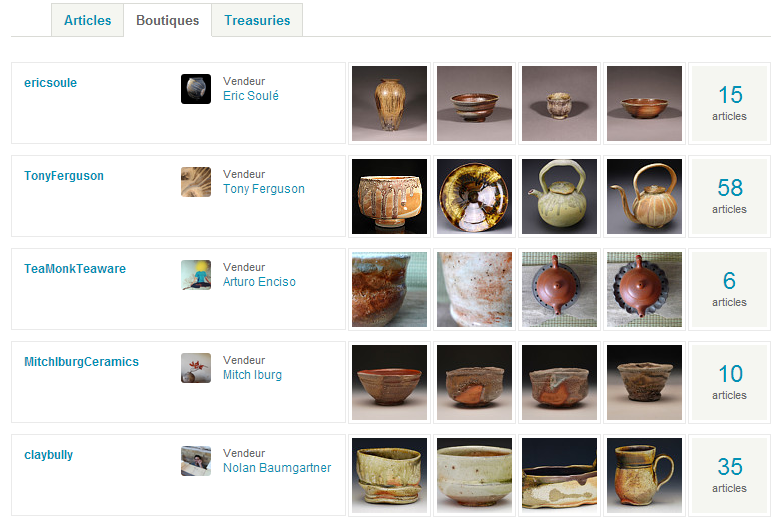The image size is (775, 520).
Task: Open claybully's 35 articles box
Action: coord(730,476)
